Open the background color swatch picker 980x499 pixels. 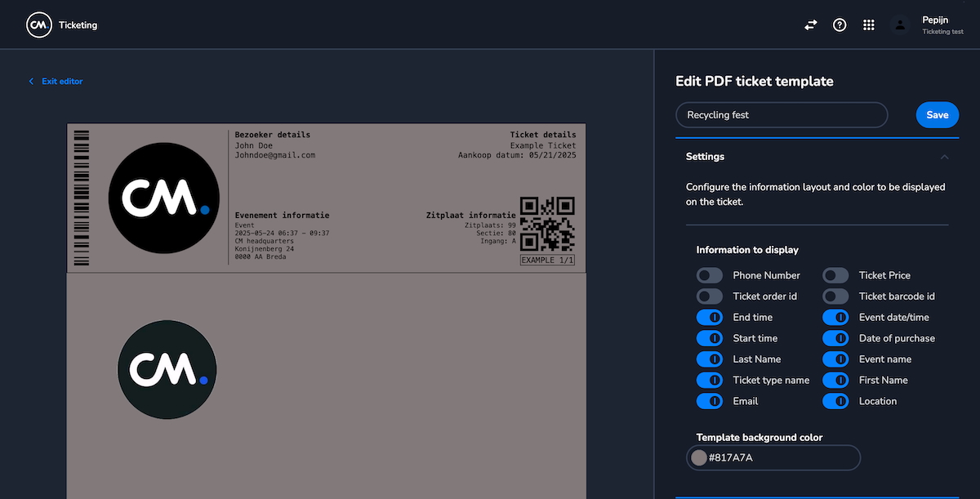[x=699, y=458]
